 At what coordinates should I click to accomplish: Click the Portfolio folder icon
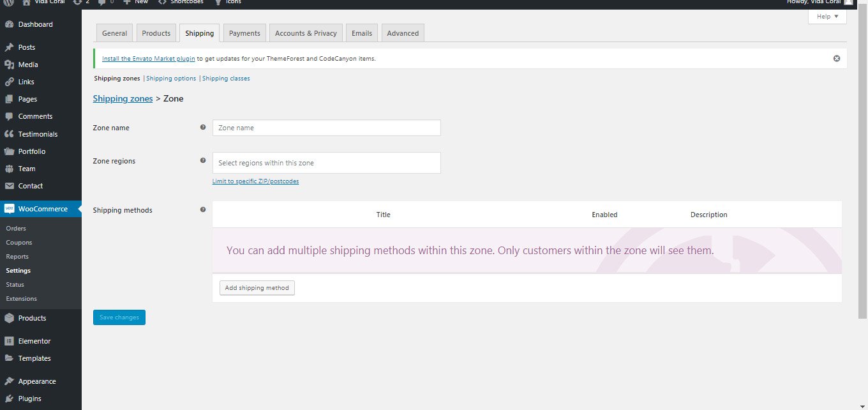(9, 151)
